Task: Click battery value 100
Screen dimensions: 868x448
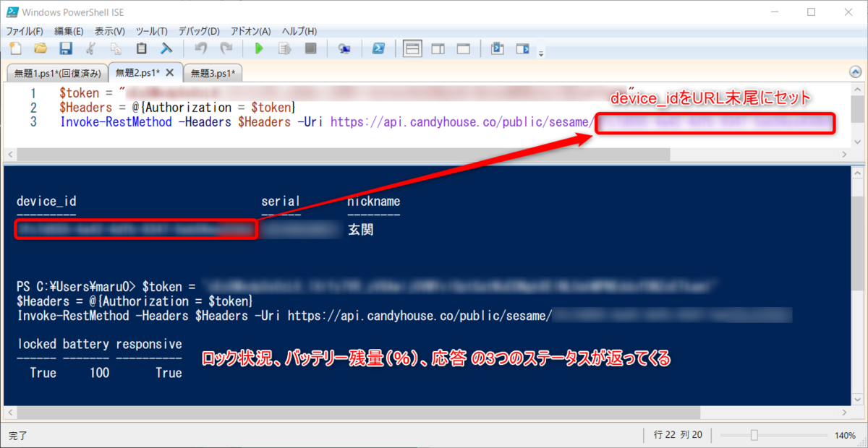Action: 100,373
